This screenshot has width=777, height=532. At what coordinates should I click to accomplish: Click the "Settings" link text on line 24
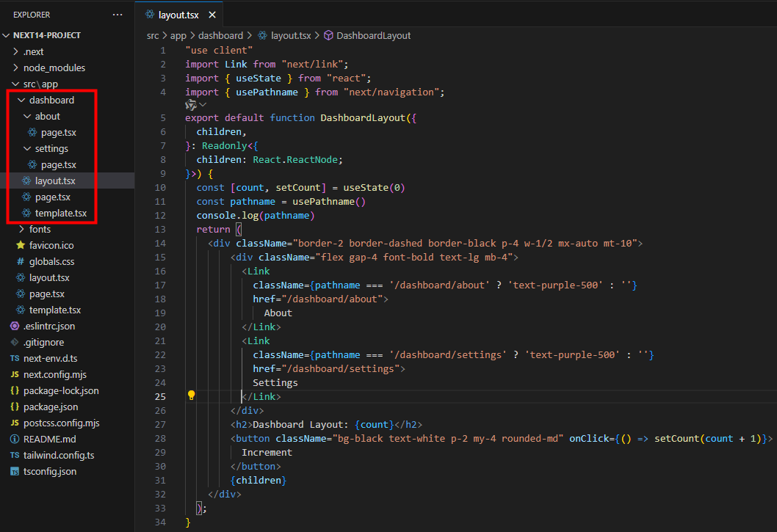point(275,382)
